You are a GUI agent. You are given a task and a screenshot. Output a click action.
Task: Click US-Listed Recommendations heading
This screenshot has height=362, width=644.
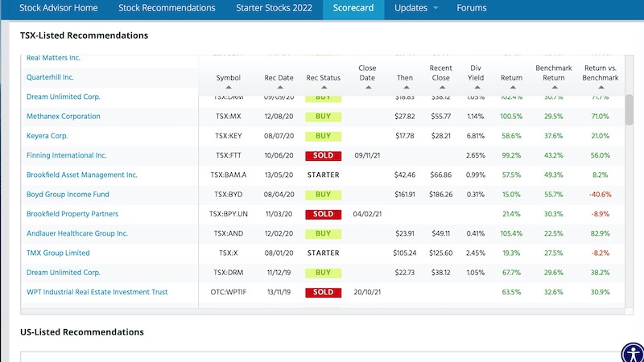click(x=82, y=332)
